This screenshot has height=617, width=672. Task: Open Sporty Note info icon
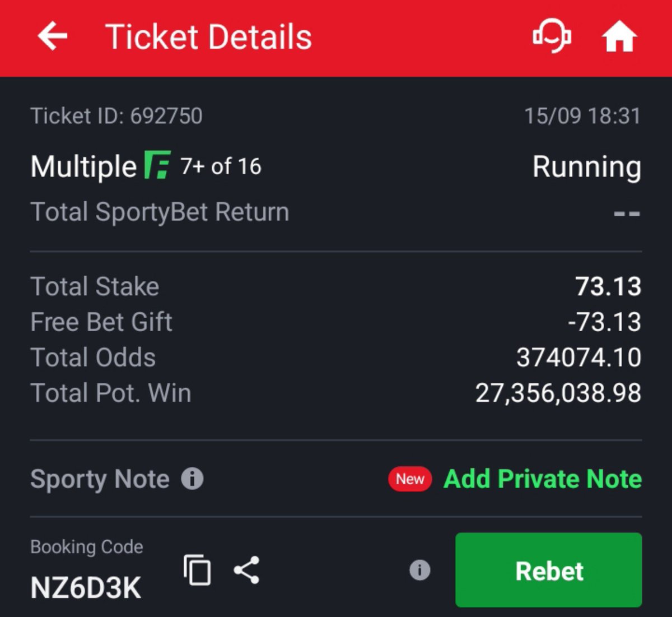pos(192,479)
